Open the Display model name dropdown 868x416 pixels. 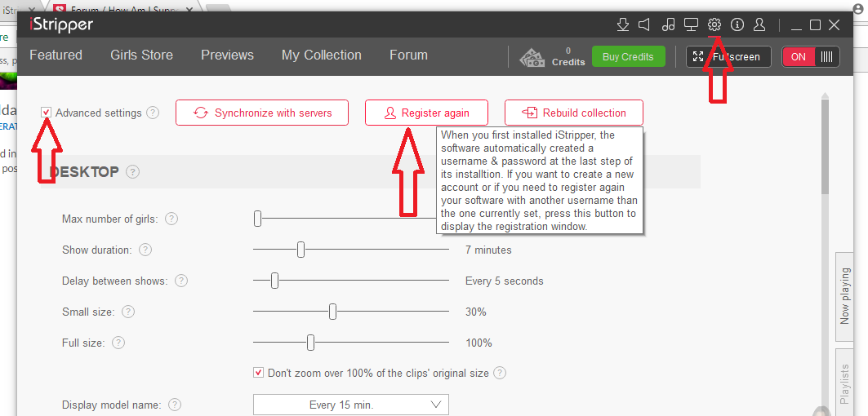(x=351, y=405)
